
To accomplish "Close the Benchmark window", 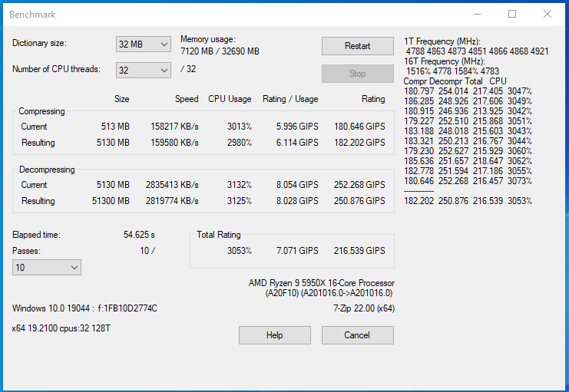I will coord(547,14).
